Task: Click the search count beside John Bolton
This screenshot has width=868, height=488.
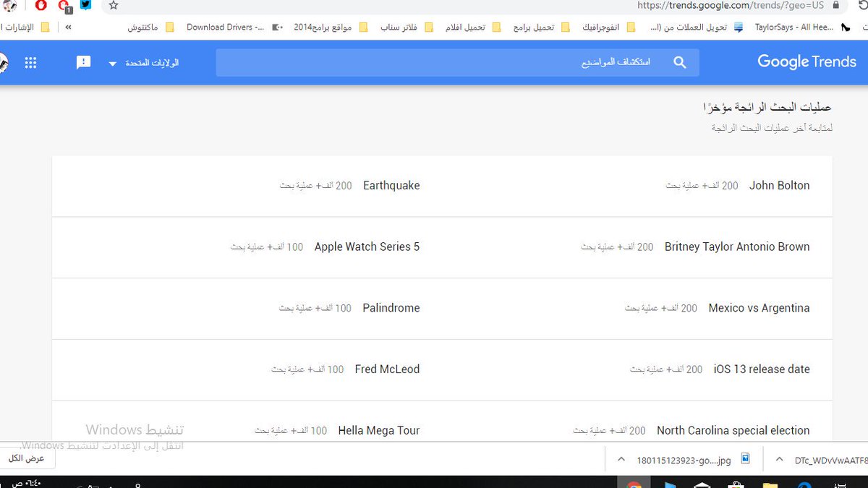Action: pyautogui.click(x=702, y=186)
